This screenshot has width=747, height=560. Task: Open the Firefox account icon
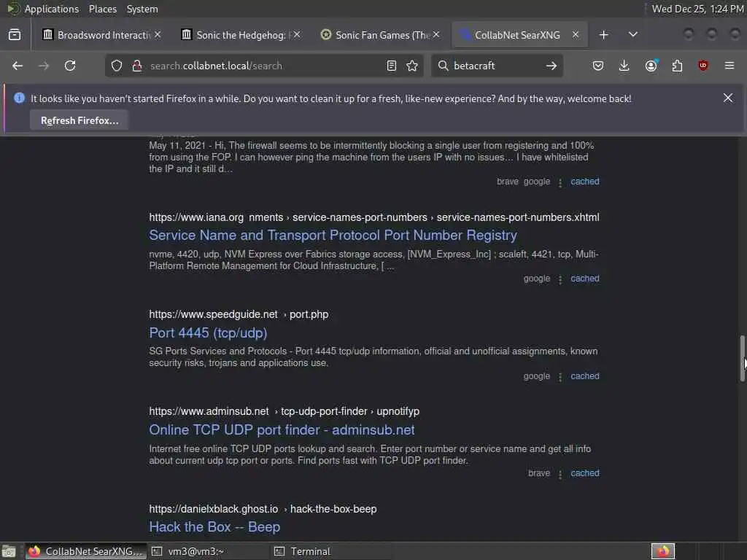point(651,66)
